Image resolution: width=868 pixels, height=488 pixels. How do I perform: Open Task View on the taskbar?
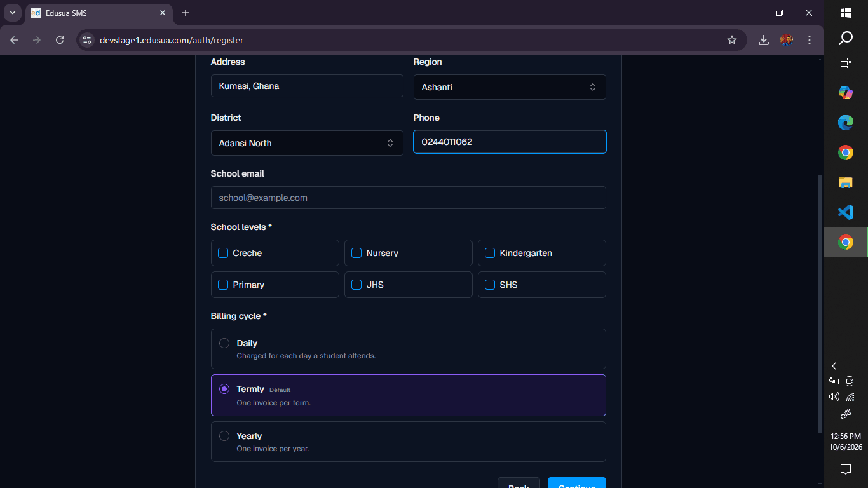pyautogui.click(x=846, y=63)
